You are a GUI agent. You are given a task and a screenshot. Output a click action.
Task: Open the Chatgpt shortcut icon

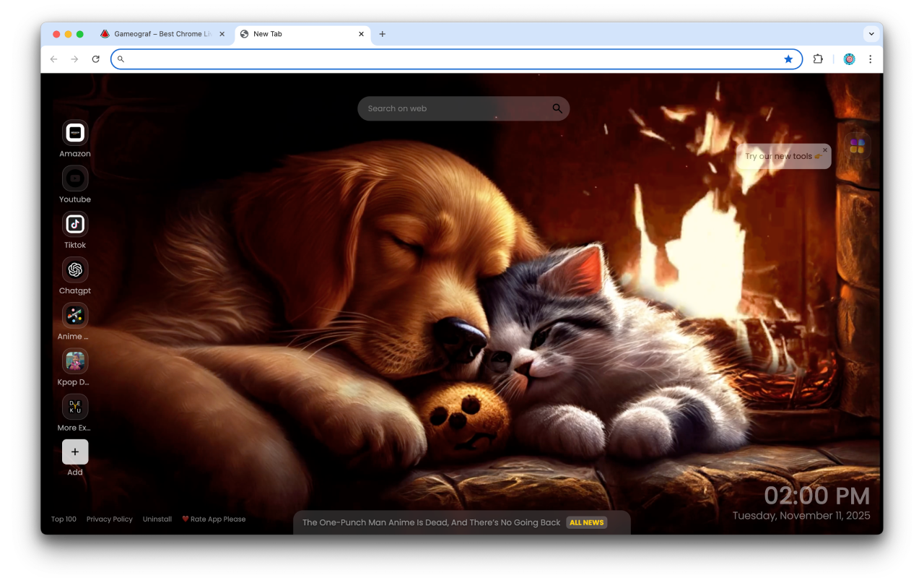coord(75,269)
